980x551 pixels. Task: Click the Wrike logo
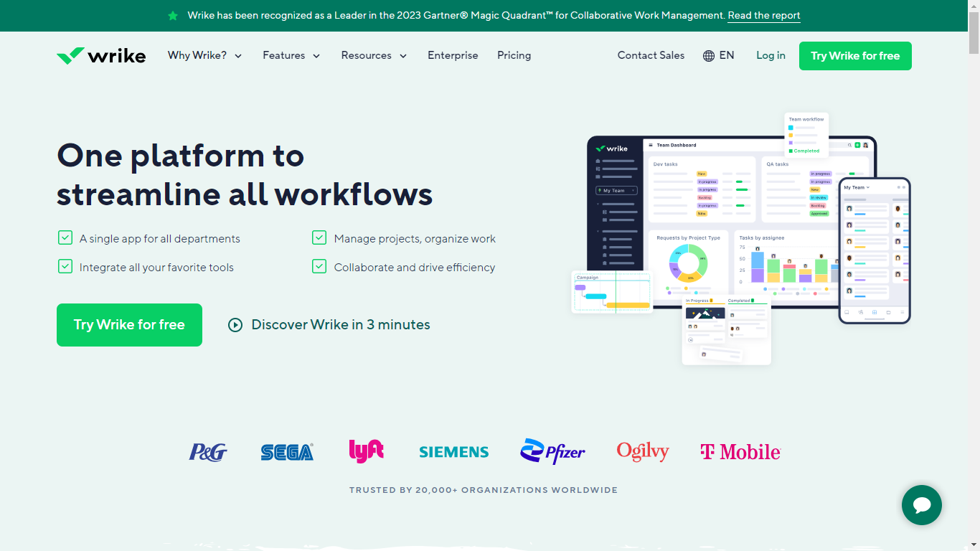pyautogui.click(x=101, y=55)
